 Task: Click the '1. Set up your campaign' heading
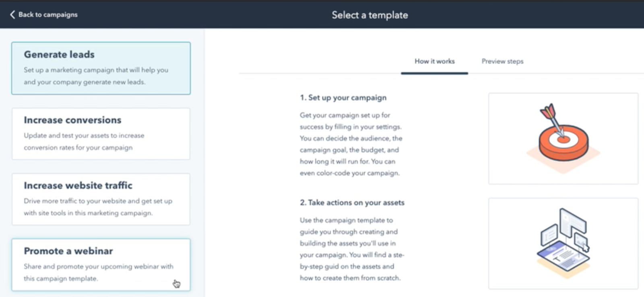point(343,98)
